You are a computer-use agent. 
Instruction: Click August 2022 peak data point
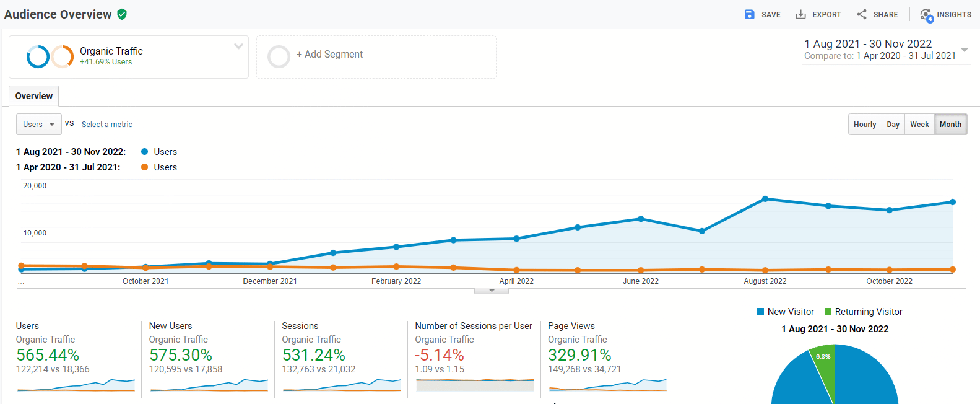pos(765,199)
